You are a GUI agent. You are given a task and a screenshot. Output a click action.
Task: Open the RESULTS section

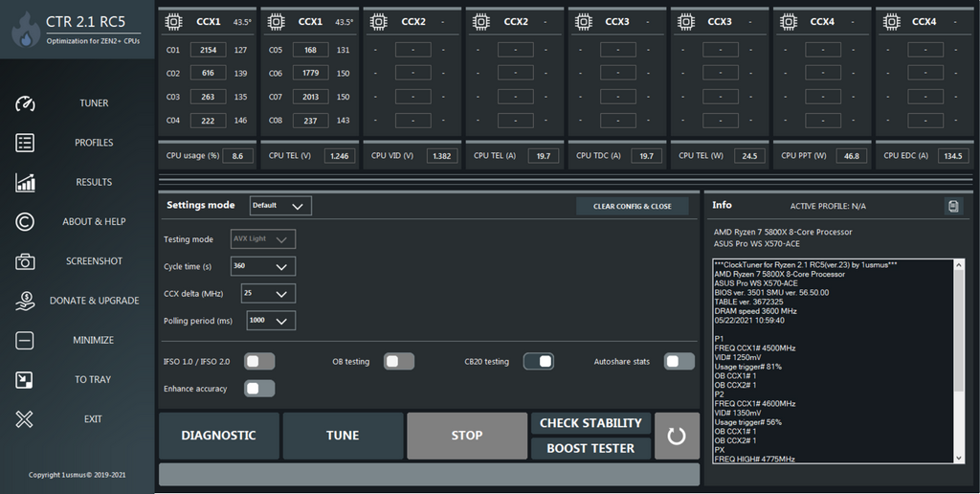coord(94,182)
